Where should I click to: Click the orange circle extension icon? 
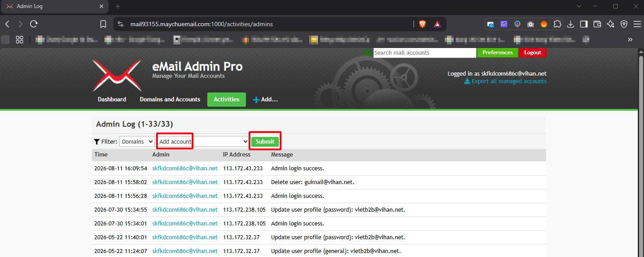(544, 24)
